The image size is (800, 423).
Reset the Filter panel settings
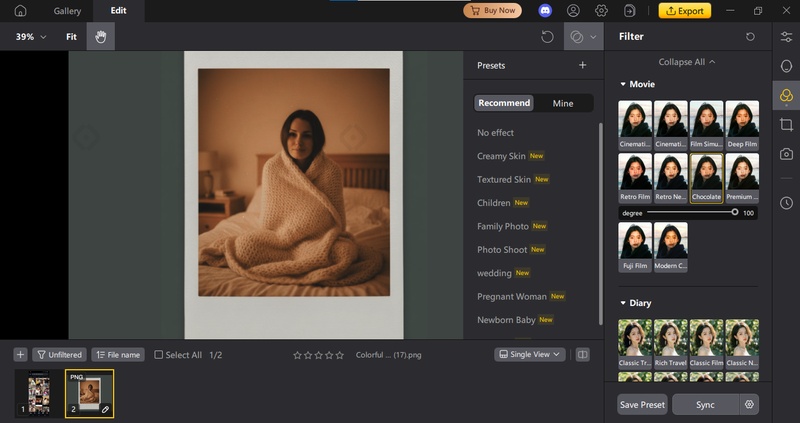click(751, 37)
